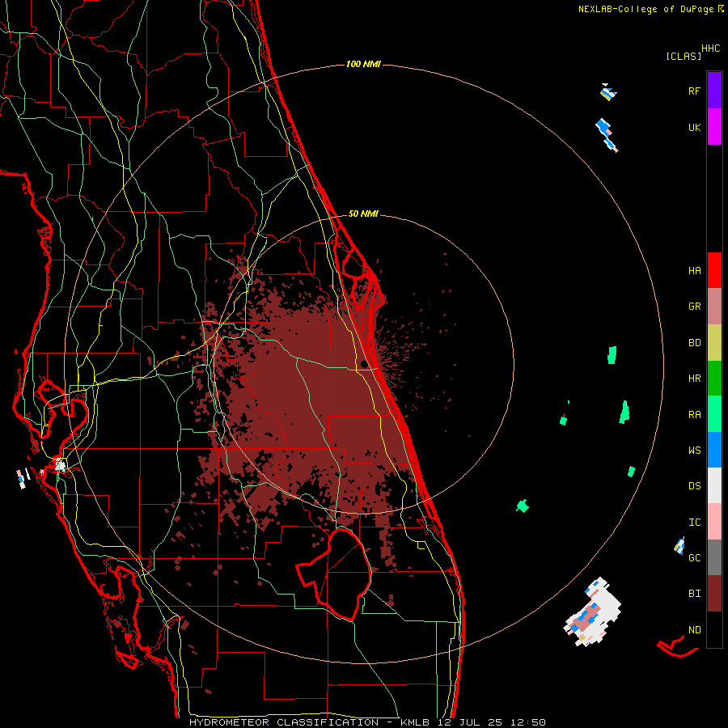Image resolution: width=728 pixels, height=728 pixels.
Task: Click the HR green legend swatch
Action: (x=714, y=379)
